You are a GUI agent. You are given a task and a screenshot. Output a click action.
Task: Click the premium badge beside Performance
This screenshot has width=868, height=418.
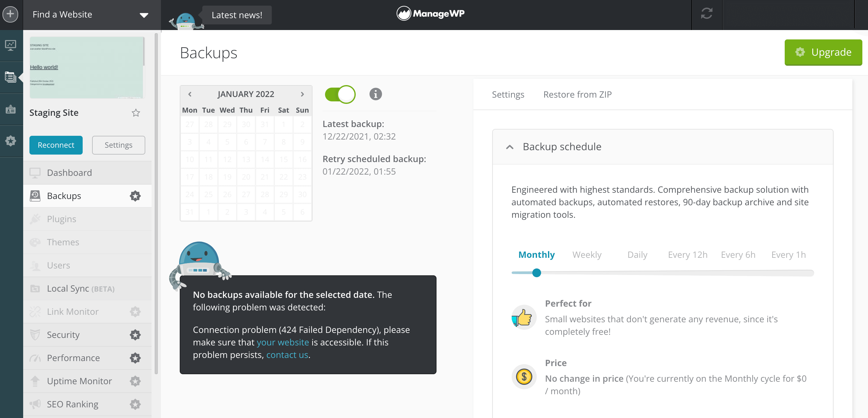[135, 358]
